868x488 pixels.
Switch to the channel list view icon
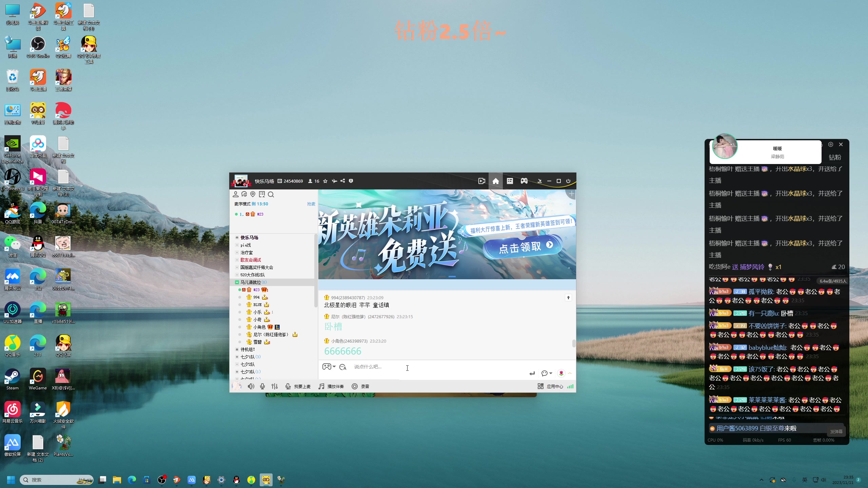coord(510,181)
